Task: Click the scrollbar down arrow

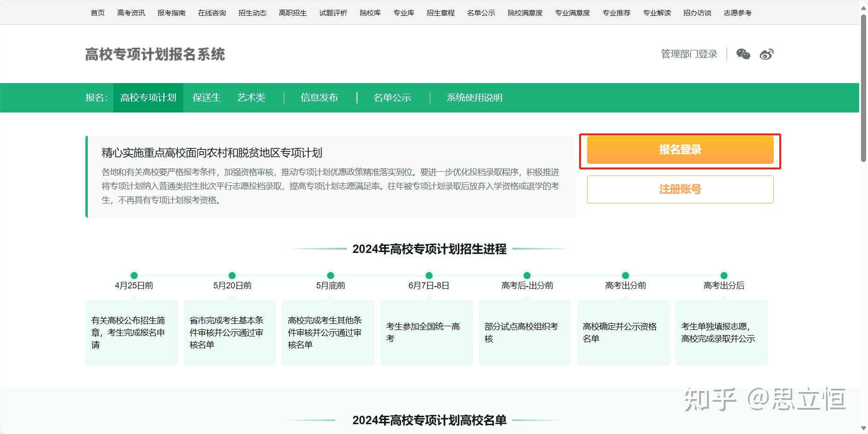Action: point(863,428)
